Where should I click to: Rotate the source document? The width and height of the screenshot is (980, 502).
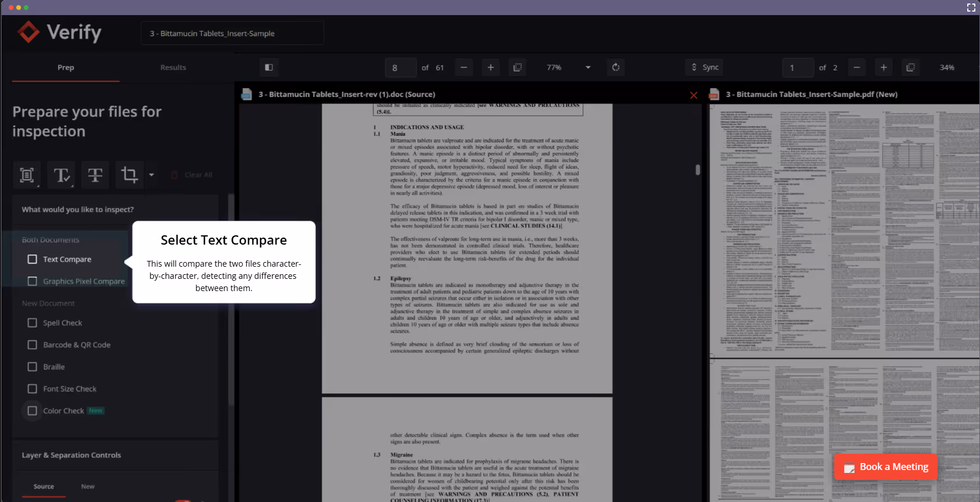[615, 67]
